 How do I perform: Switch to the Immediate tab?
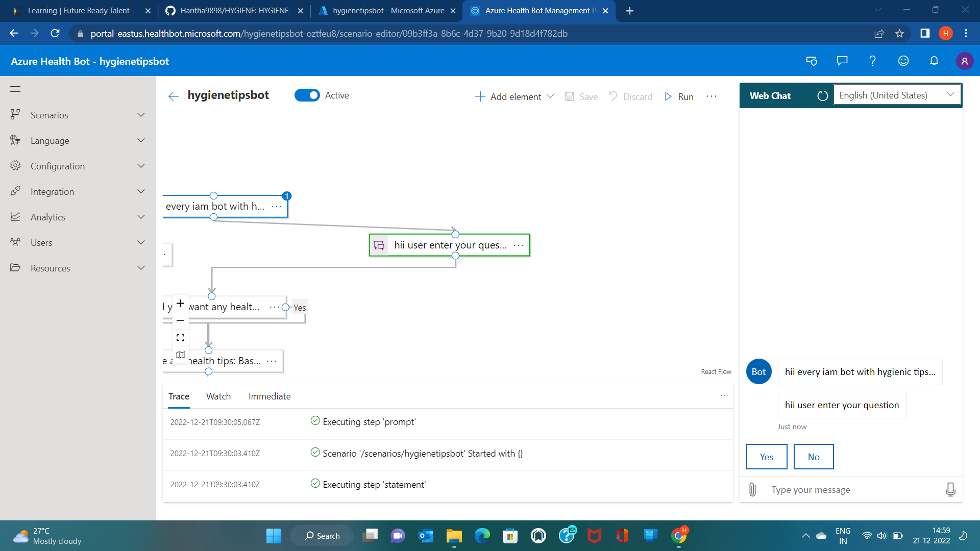tap(269, 396)
